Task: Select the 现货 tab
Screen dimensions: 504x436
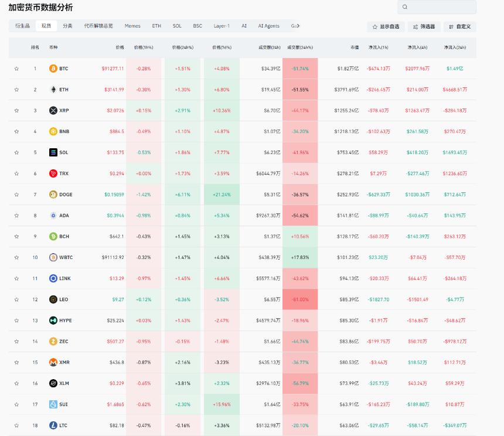Action: point(46,26)
